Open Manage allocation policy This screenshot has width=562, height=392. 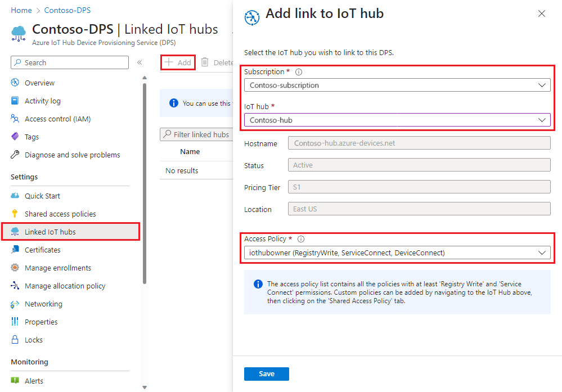coord(65,285)
